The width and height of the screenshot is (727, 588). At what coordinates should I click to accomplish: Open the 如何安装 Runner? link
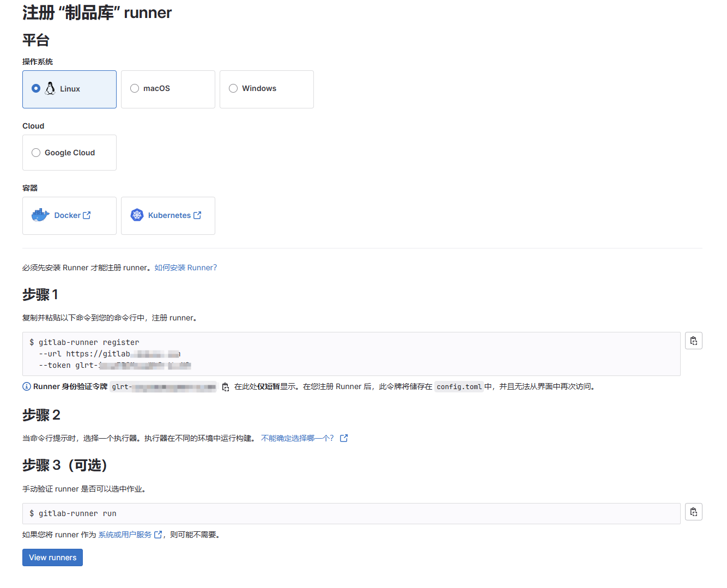(185, 268)
